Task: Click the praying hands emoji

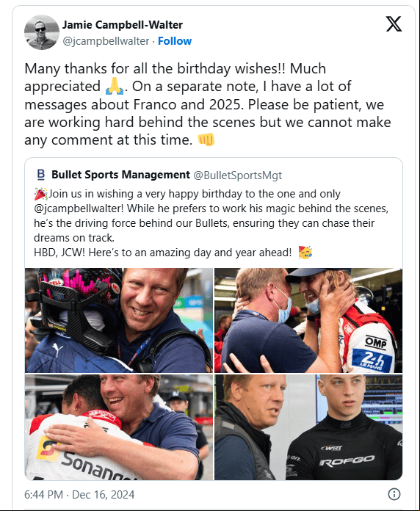Action: pyautogui.click(x=115, y=87)
